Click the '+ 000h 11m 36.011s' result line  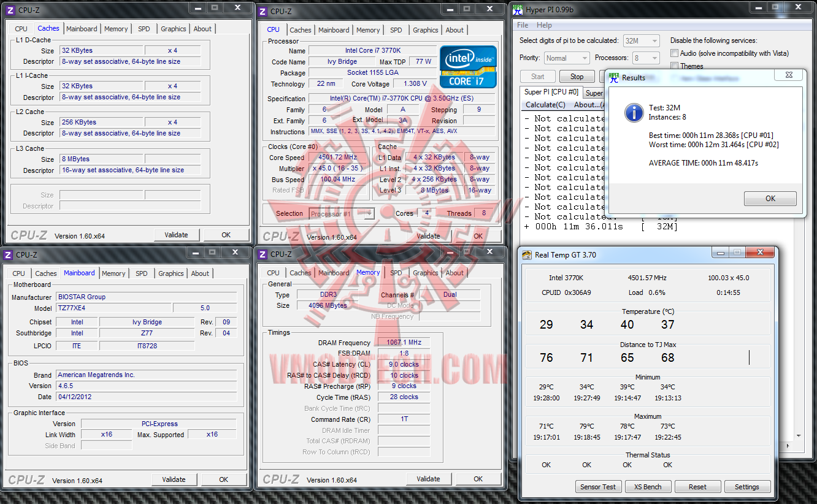tap(601, 227)
